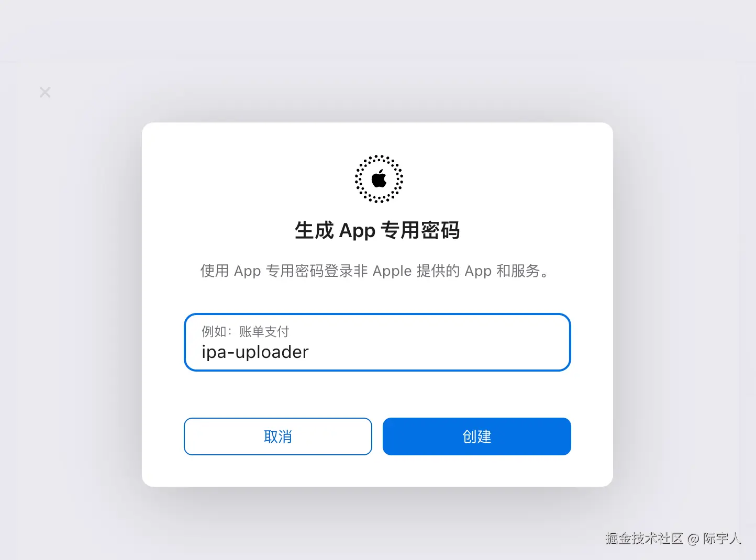Click the 创建 button to create password
The image size is (756, 560).
[x=476, y=436]
